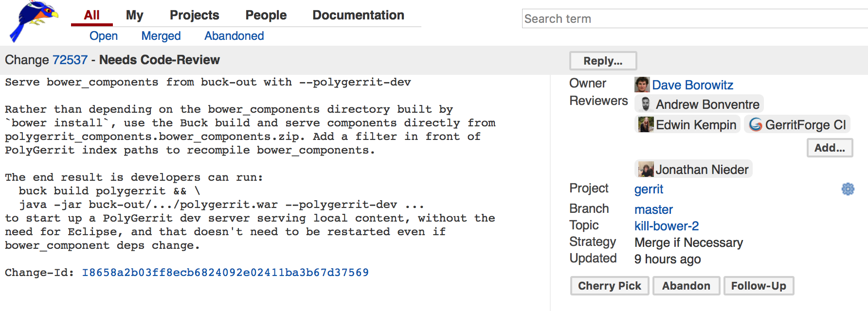Open the kill-bower-2 topic link

pyautogui.click(x=666, y=226)
